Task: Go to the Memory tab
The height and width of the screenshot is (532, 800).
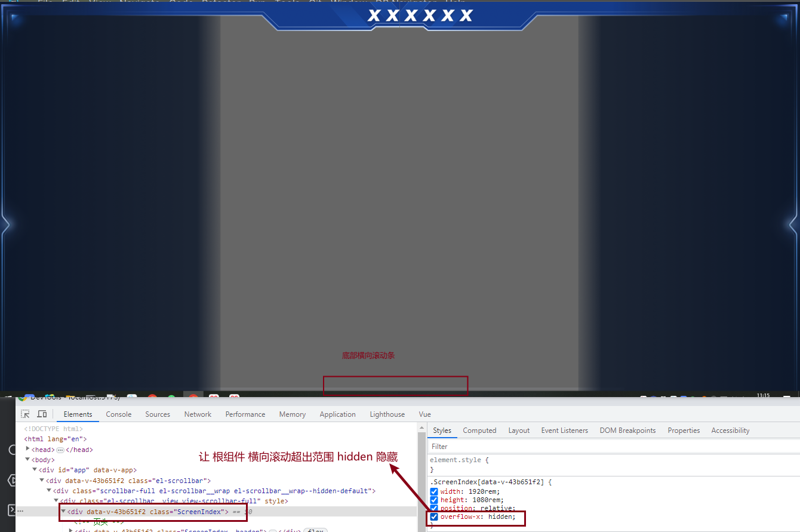Action: pos(293,414)
